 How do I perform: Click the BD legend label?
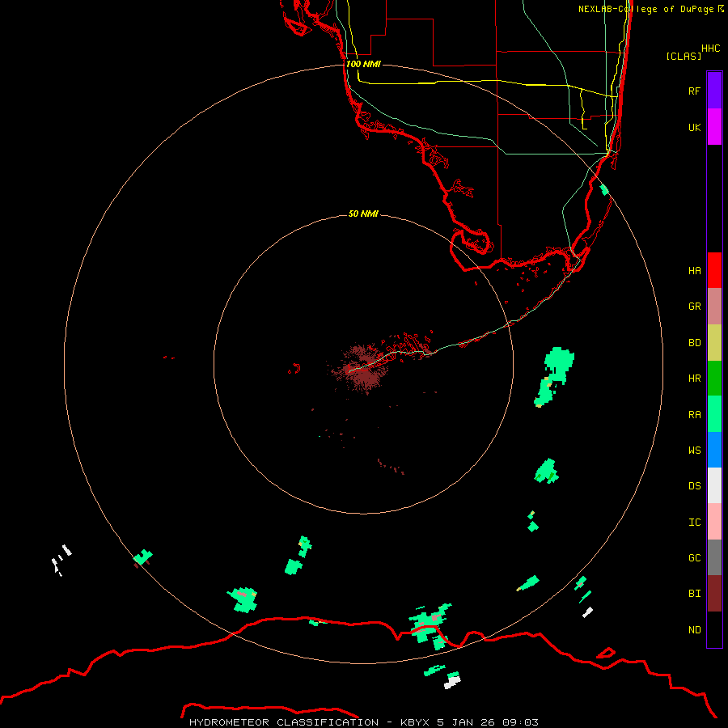(694, 343)
